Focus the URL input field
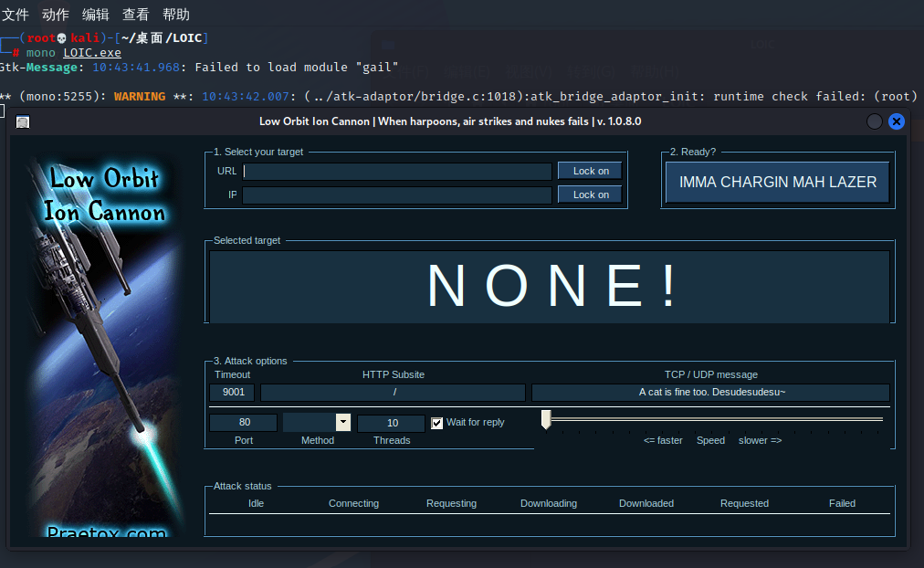The width and height of the screenshot is (924, 568). (x=396, y=172)
